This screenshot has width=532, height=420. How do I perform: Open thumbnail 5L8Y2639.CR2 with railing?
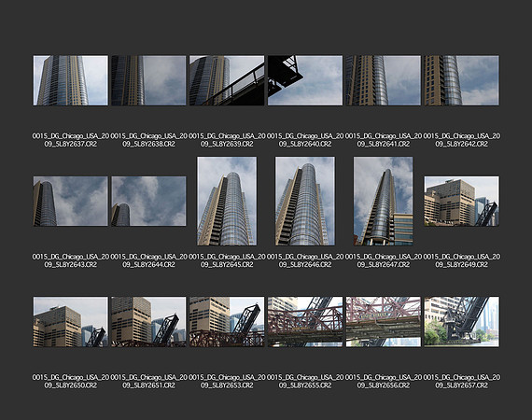(x=227, y=80)
